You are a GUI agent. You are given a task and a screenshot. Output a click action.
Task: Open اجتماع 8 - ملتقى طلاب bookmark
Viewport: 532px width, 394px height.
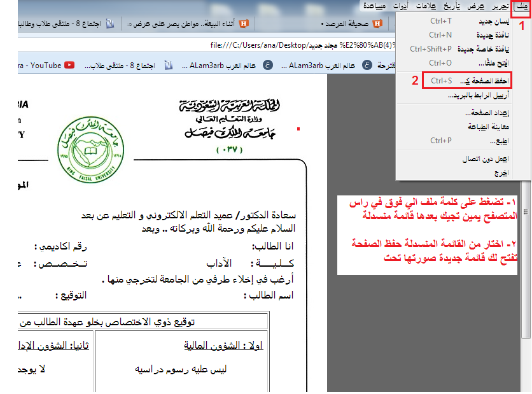pos(129,65)
